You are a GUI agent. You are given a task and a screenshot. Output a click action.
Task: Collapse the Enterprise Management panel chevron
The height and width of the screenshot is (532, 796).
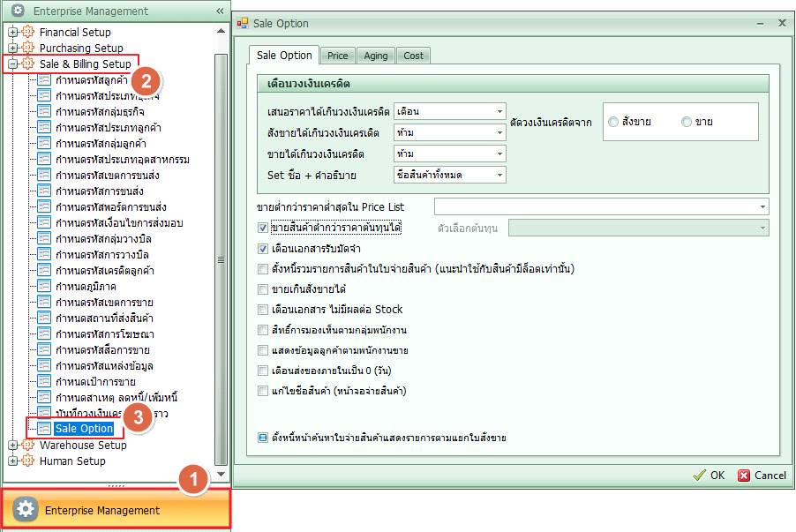point(220,11)
